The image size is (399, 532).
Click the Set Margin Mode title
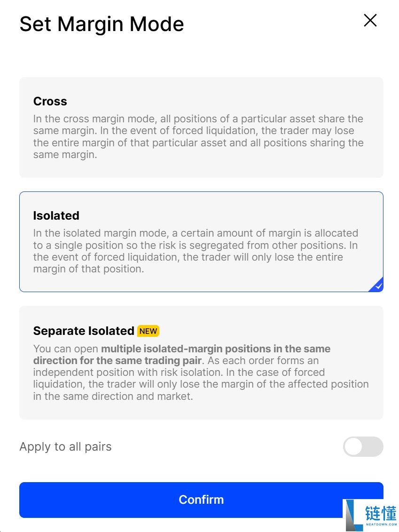[102, 24]
